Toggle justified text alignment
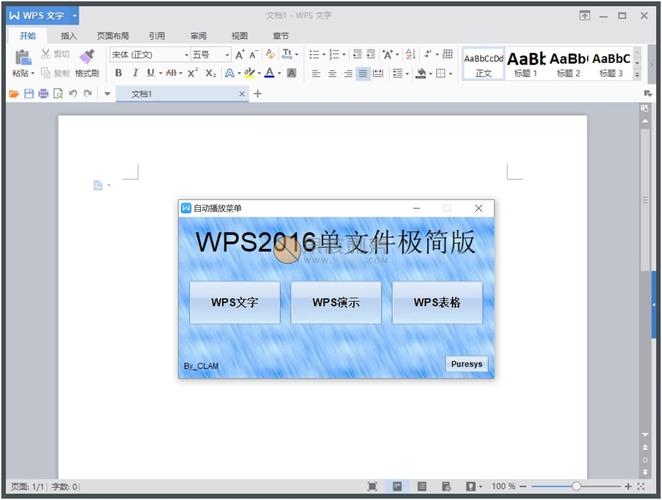The image size is (662, 500). coord(363,73)
